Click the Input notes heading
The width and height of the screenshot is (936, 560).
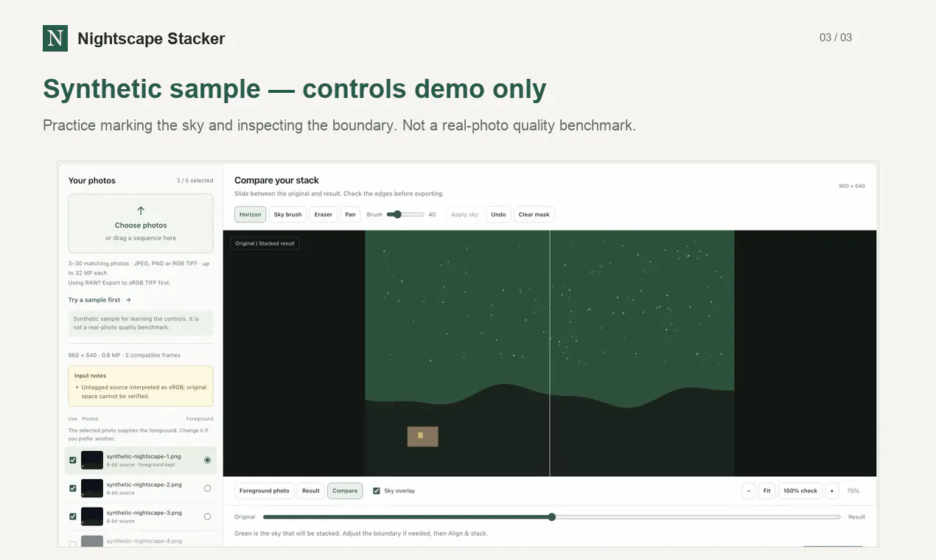90,376
